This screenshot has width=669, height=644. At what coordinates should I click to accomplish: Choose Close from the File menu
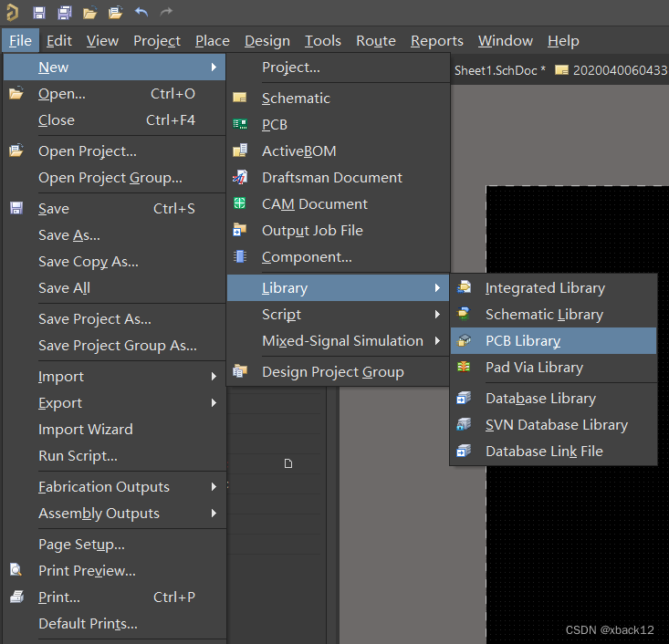pyautogui.click(x=114, y=120)
